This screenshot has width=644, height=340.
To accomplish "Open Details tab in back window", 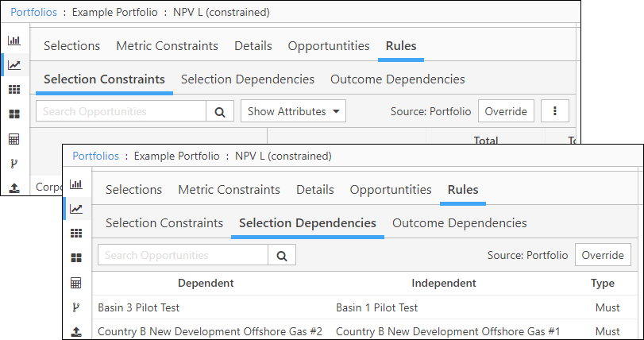I will (253, 45).
